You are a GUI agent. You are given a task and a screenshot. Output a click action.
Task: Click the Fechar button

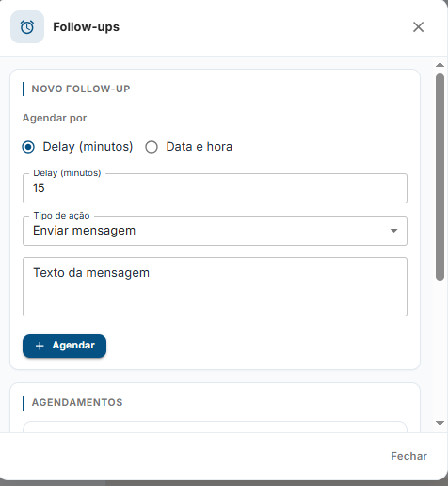(x=408, y=456)
